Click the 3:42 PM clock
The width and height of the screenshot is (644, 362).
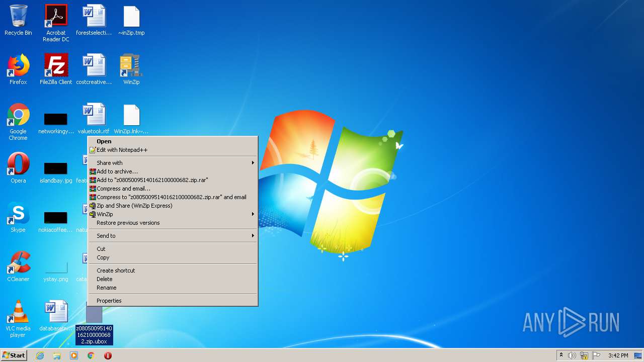(618, 355)
